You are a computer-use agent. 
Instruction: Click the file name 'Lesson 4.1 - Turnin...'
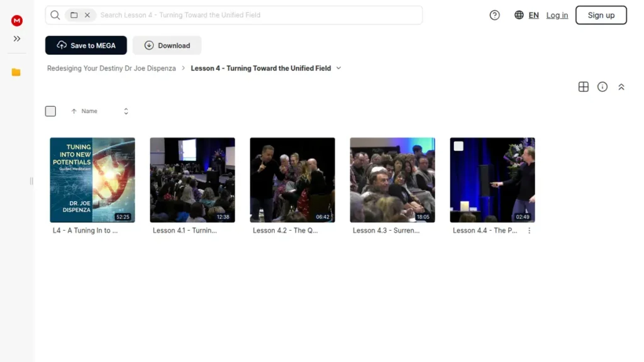185,231
